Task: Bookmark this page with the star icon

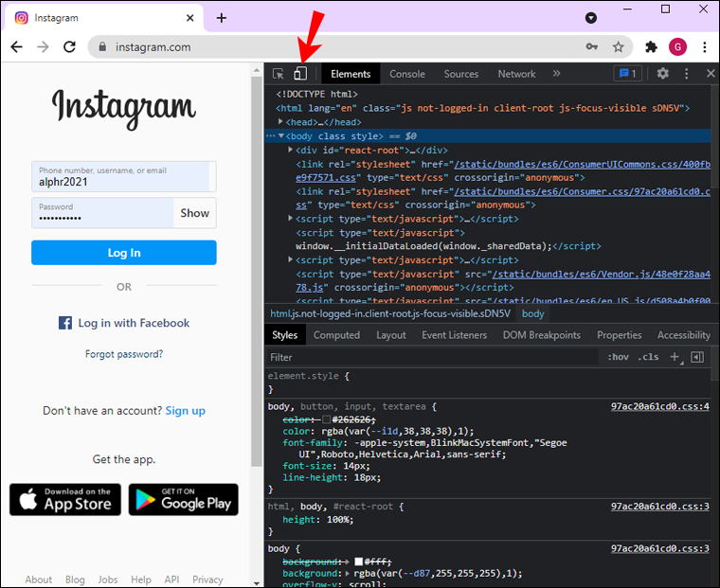Action: (619, 46)
